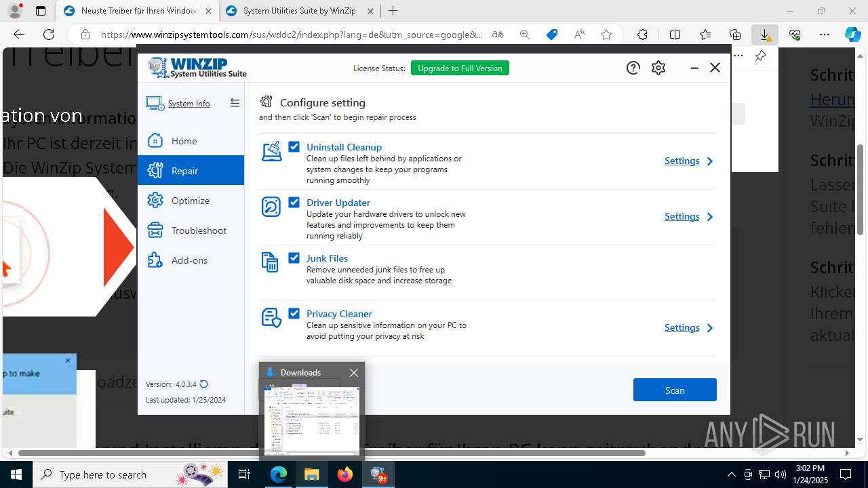868x488 pixels.
Task: Check for updates with version refresh icon
Action: [203, 384]
